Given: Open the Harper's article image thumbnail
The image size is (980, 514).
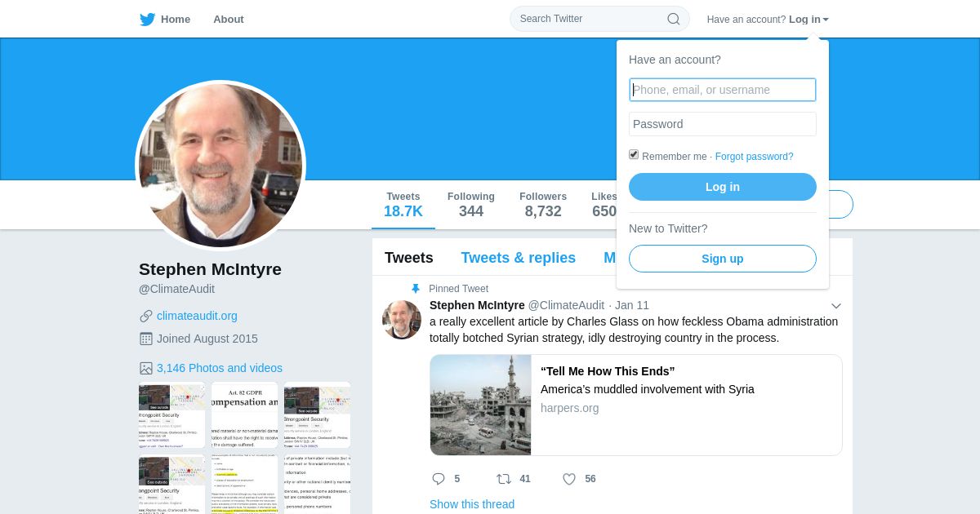Looking at the screenshot, I should pos(480,405).
